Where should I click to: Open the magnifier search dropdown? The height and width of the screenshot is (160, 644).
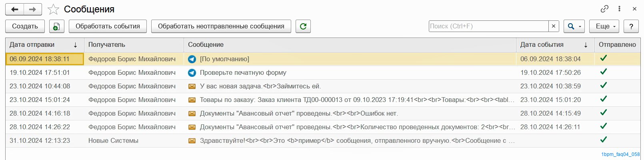coord(574,26)
